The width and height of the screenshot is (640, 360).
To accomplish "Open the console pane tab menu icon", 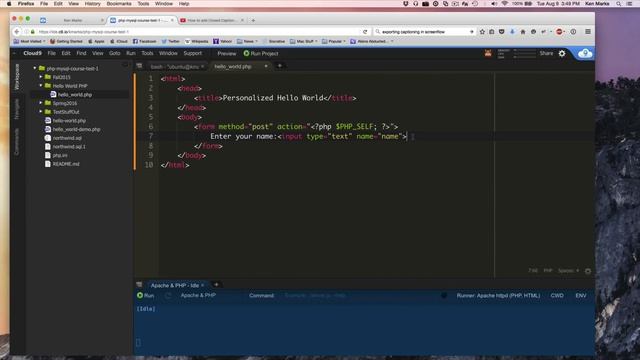I will pos(139,284).
